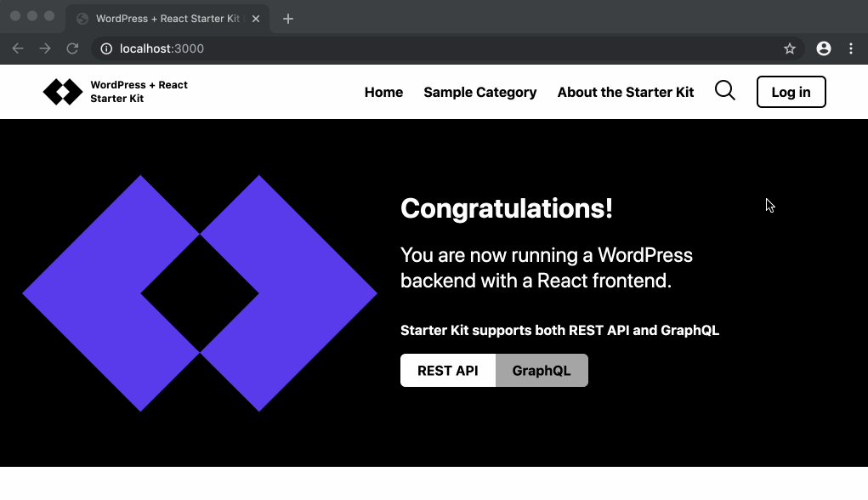Open the search icon in the navigation bar
Screen dimensions: 868x500
point(724,90)
